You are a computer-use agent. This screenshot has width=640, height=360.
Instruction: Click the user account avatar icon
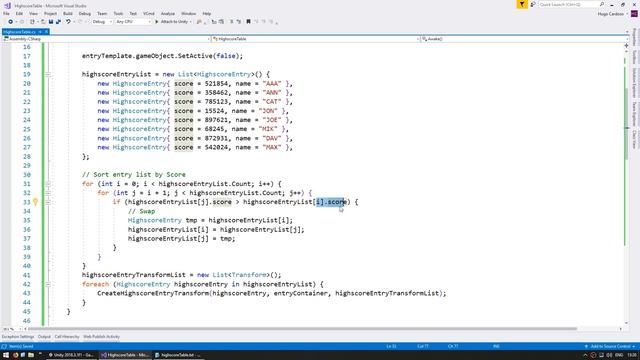[634, 13]
